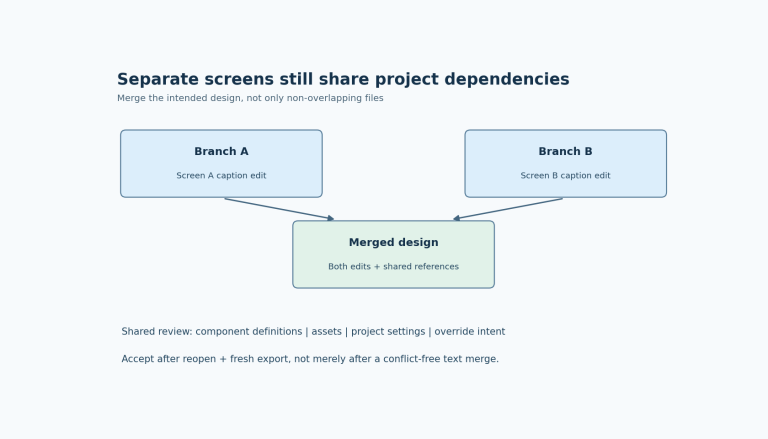
Task: Select the 'Accept after reopen + fresh export' sentence
Action: [310, 359]
